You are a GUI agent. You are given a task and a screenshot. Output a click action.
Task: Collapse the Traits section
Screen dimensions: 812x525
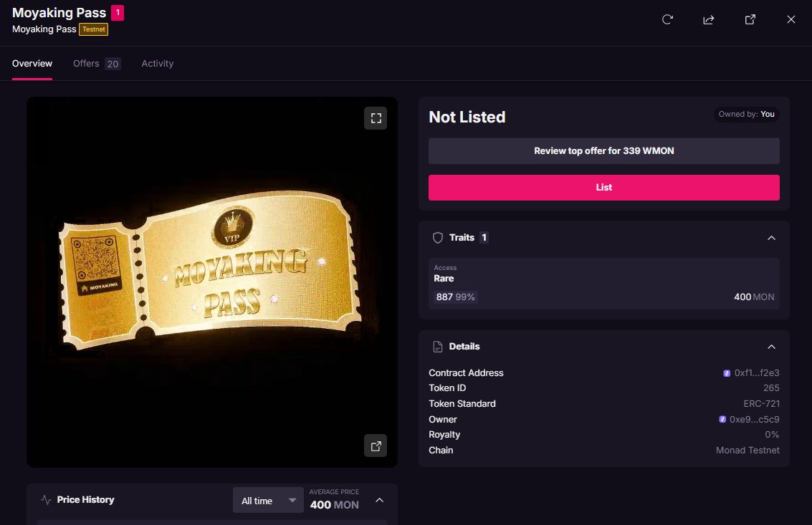coord(771,238)
